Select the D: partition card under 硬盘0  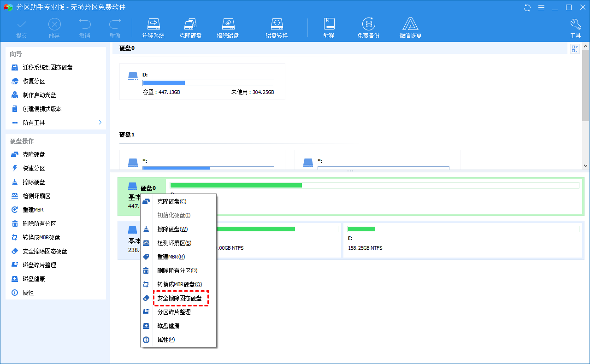tap(202, 82)
